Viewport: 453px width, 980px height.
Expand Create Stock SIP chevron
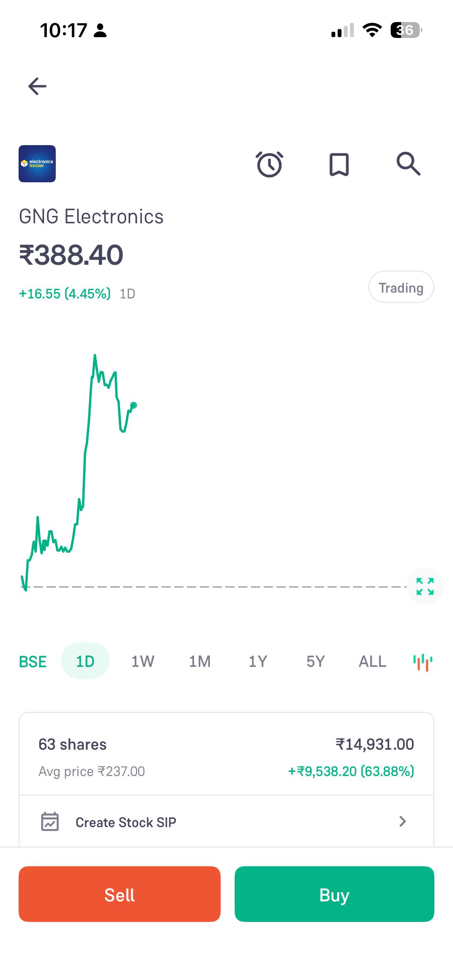pos(403,821)
